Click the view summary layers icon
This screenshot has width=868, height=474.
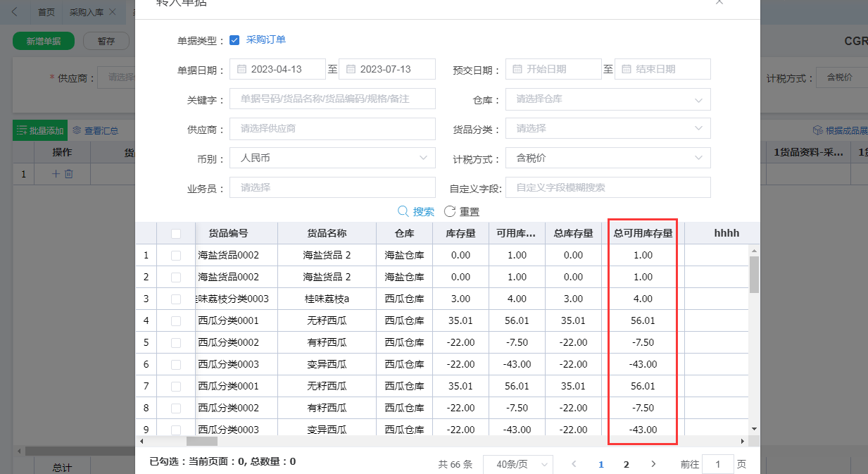77,130
